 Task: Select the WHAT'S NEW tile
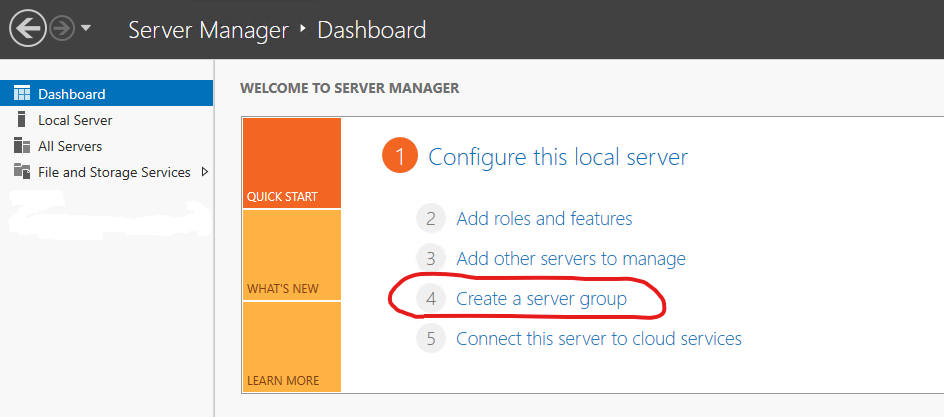click(292, 255)
